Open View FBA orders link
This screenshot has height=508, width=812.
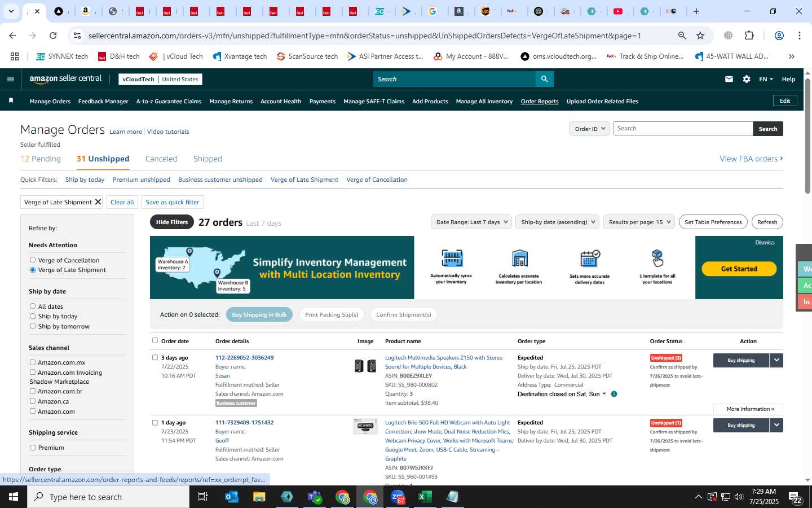click(x=751, y=159)
